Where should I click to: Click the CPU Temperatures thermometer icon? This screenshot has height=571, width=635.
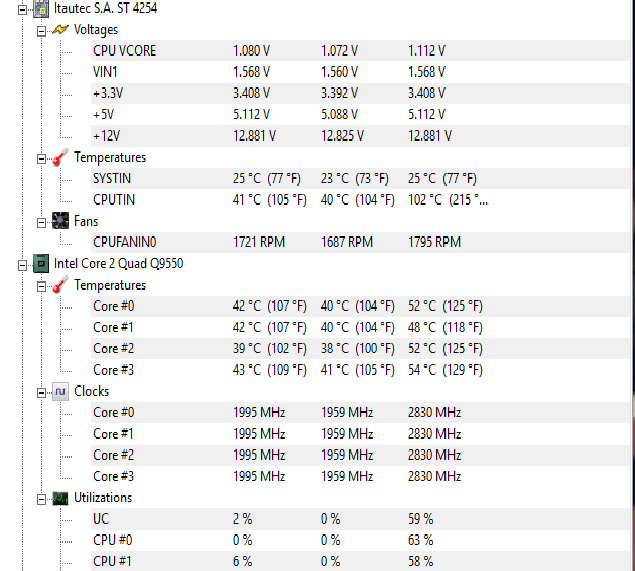click(x=60, y=285)
